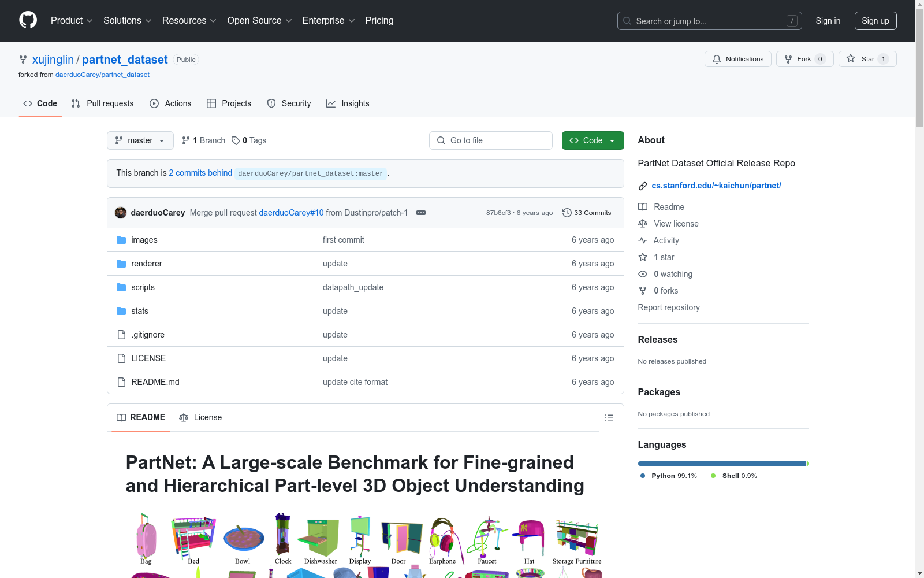Expand the Solutions menu
The width and height of the screenshot is (924, 578).
click(x=128, y=20)
